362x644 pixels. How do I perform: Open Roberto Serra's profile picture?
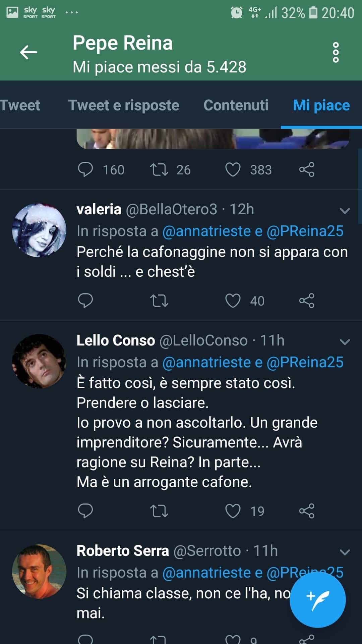[x=39, y=571]
